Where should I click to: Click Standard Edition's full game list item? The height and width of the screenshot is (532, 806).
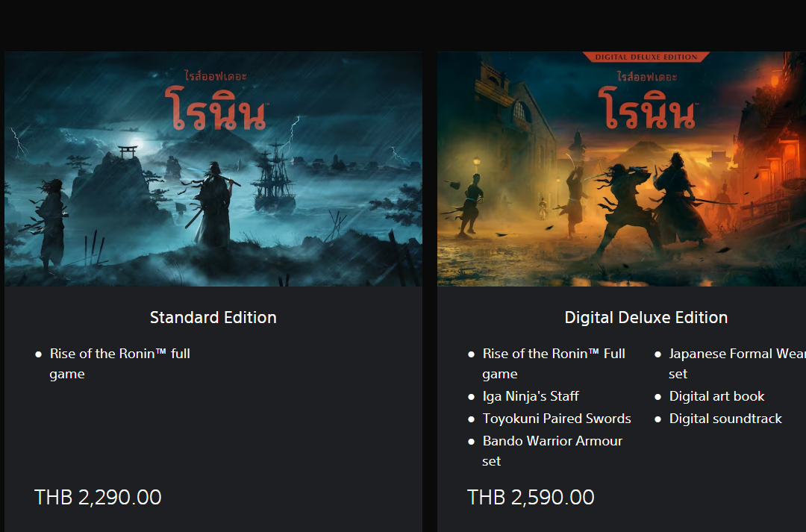point(119,363)
